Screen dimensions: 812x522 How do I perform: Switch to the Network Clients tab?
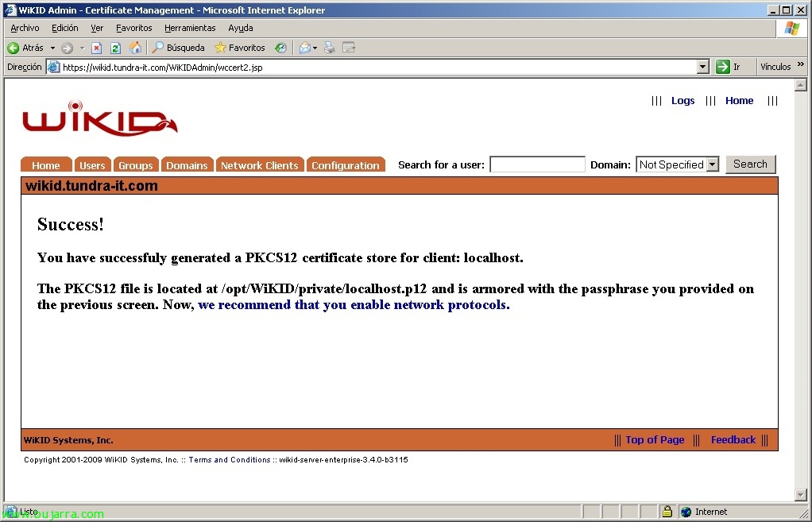click(x=260, y=164)
